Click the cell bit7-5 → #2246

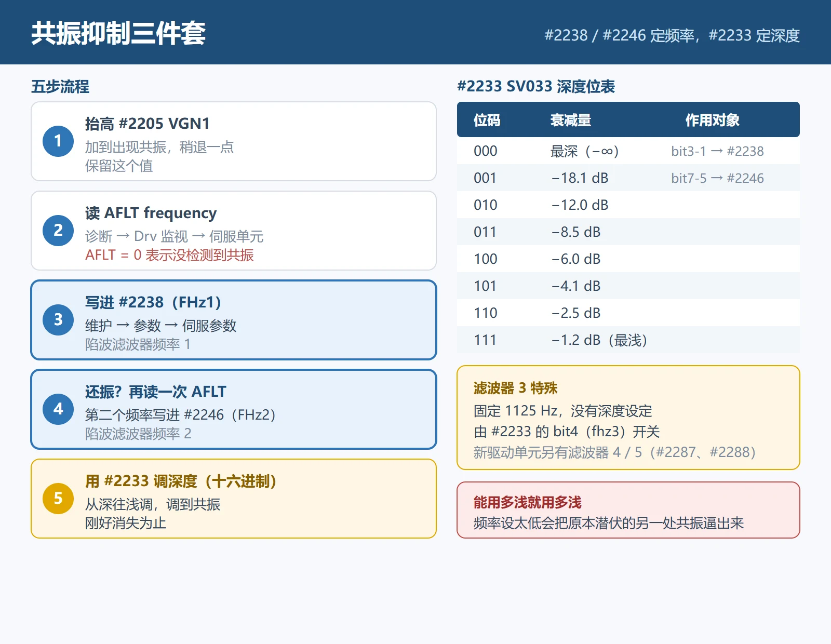point(717,178)
